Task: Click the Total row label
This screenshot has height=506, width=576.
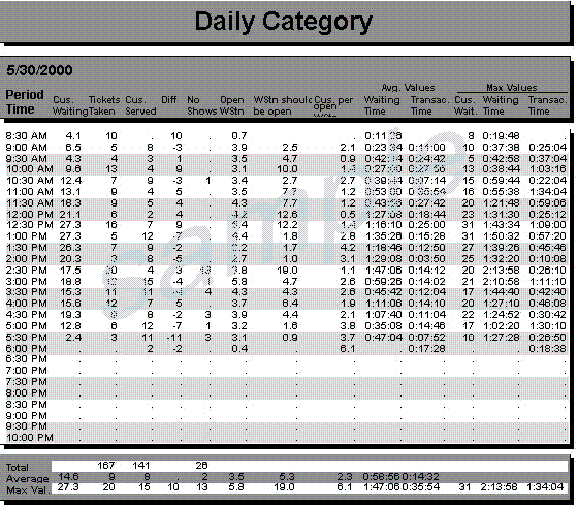Action: tap(17, 468)
